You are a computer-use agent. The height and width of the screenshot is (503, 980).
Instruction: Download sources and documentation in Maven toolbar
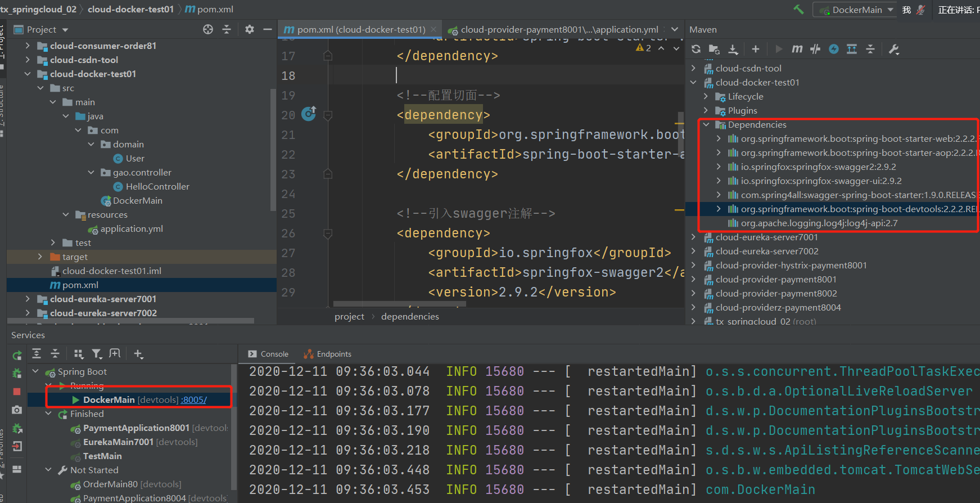tap(733, 49)
